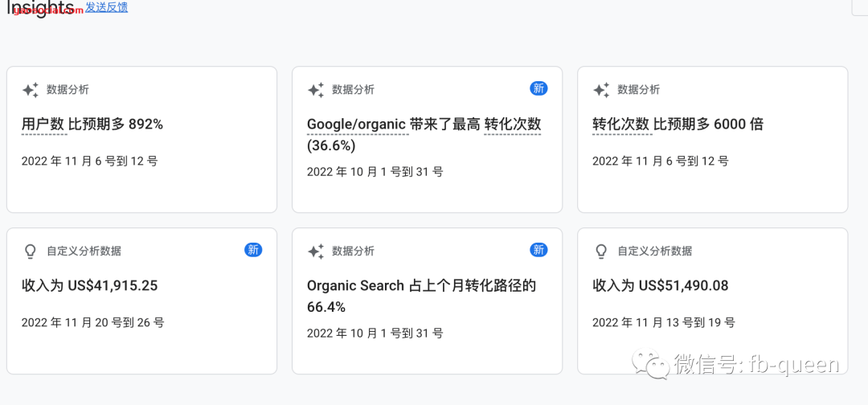Click date 2022 年 11 月 13 号到 19 号
Viewport: 868px width, 405px height.
click(x=663, y=322)
